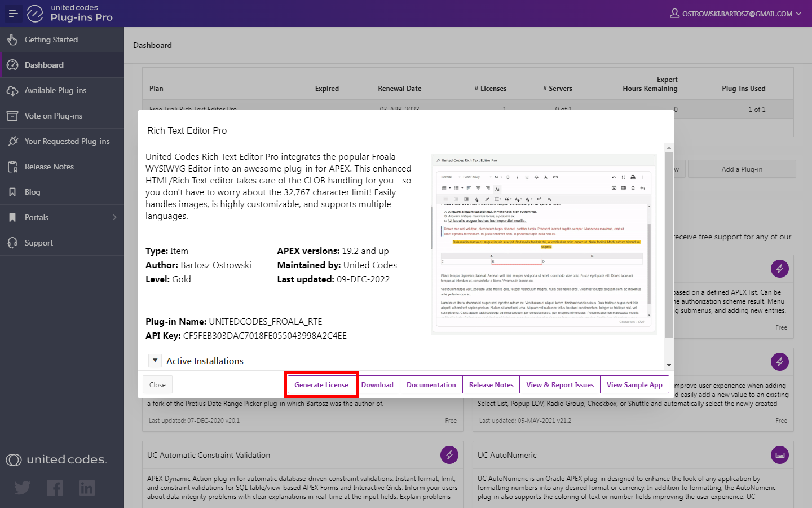Screen dimensions: 812x508
Task: Click the # Servers column header
Action: click(x=558, y=89)
